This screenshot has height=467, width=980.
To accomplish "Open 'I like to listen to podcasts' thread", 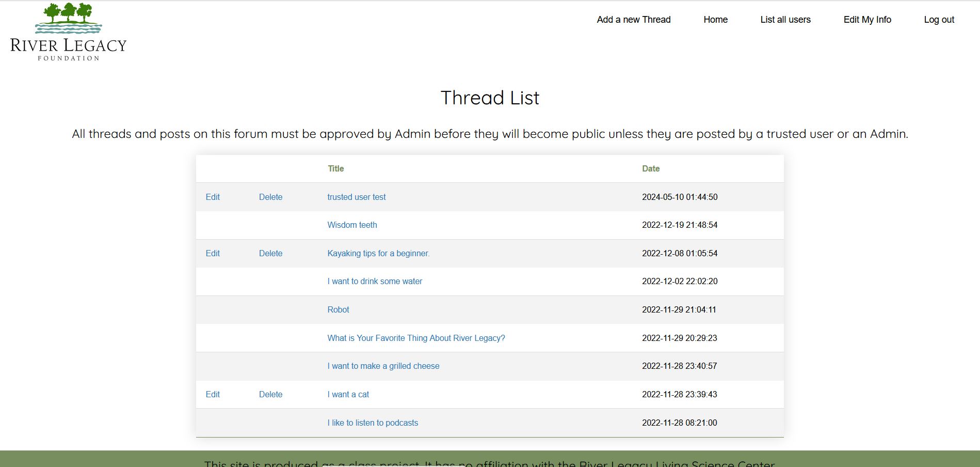I will [x=373, y=423].
